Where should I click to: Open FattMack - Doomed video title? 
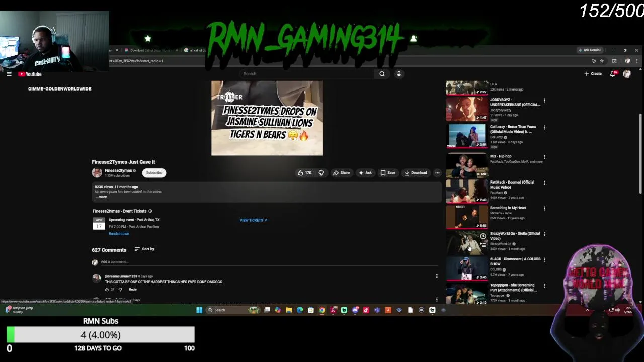tap(512, 185)
